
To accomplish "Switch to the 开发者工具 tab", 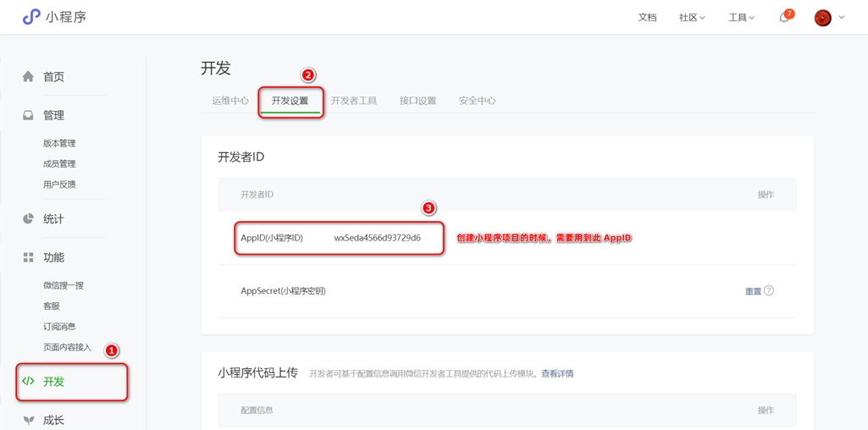I will 354,101.
